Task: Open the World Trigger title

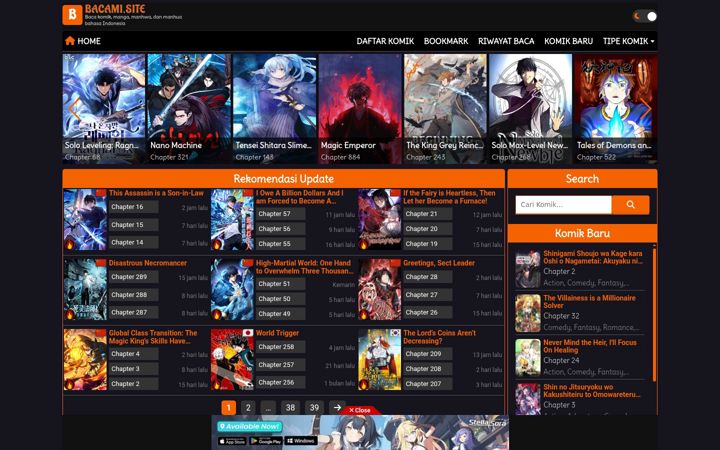Action: [x=277, y=333]
